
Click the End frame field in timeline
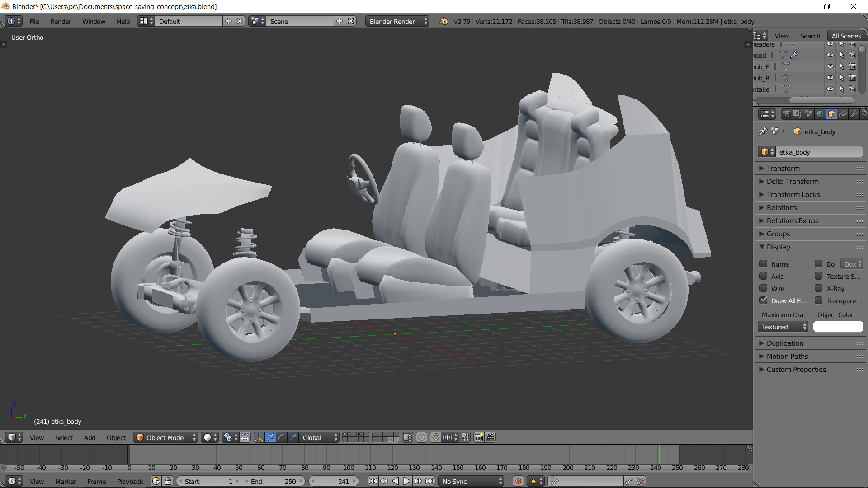[x=274, y=481]
